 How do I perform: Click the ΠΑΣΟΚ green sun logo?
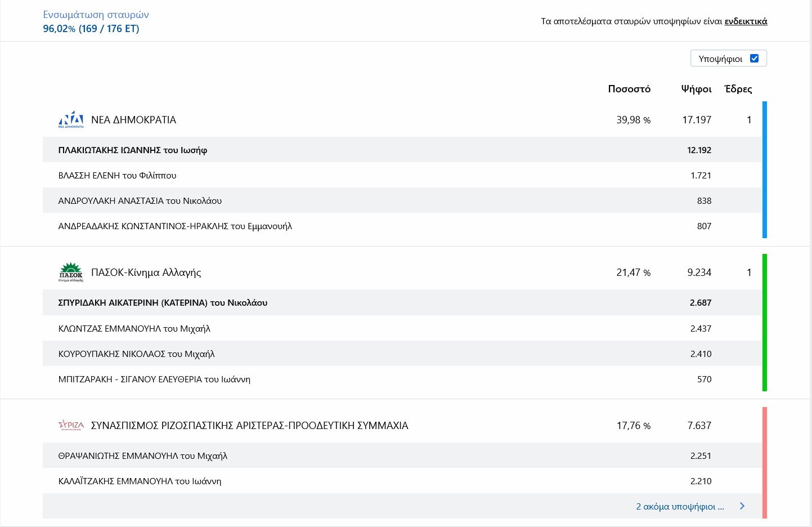[71, 272]
